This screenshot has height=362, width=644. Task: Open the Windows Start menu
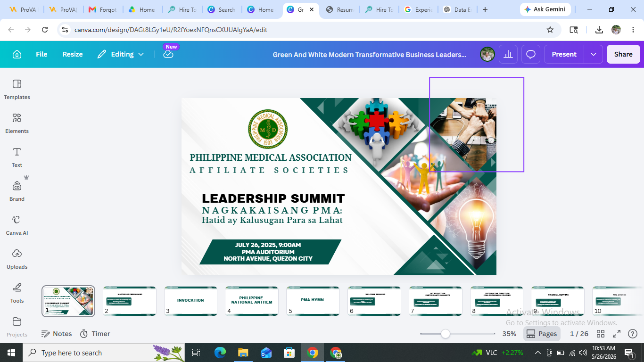[x=11, y=353]
